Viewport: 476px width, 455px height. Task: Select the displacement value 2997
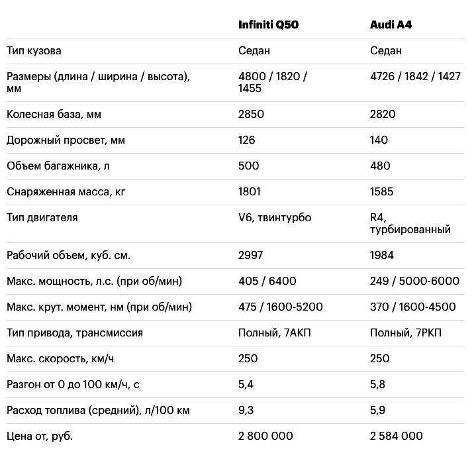click(251, 256)
